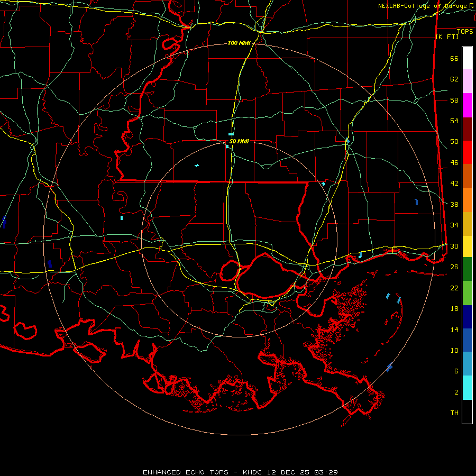Select the dark green legend band
The image size is (476, 476).
coord(467,269)
